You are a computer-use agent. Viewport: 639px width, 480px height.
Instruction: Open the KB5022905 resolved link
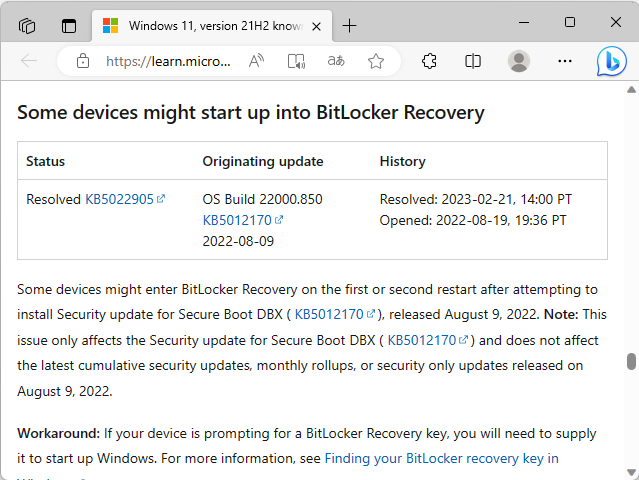click(x=120, y=199)
